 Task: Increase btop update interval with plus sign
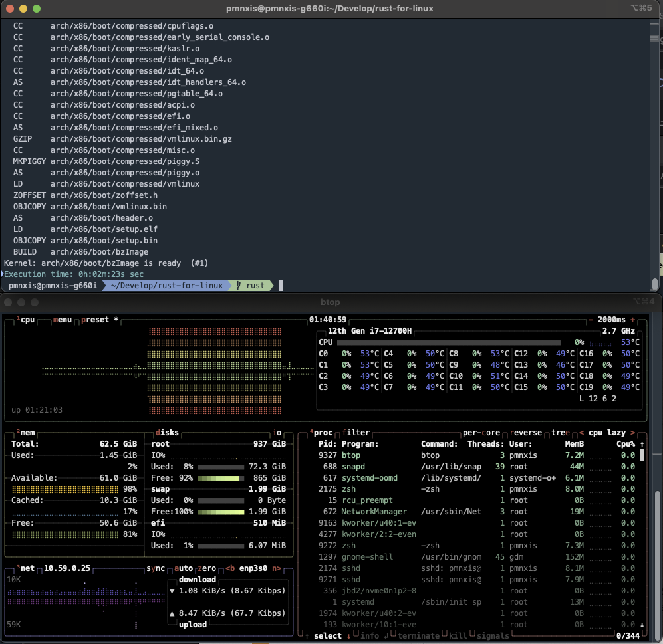click(x=633, y=320)
